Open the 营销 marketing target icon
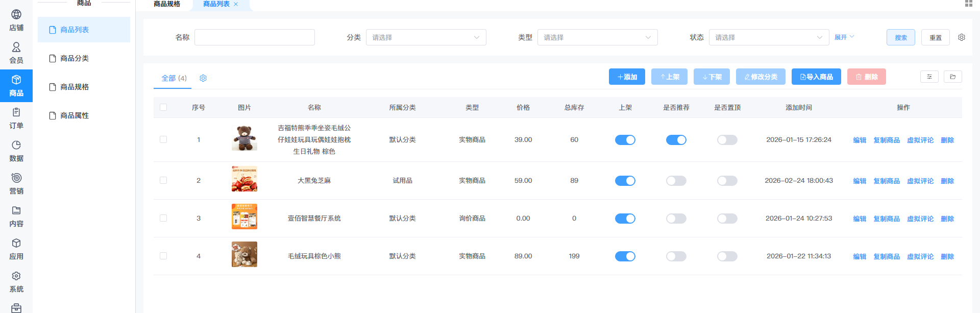Screen dimensions: 980x313 16,178
